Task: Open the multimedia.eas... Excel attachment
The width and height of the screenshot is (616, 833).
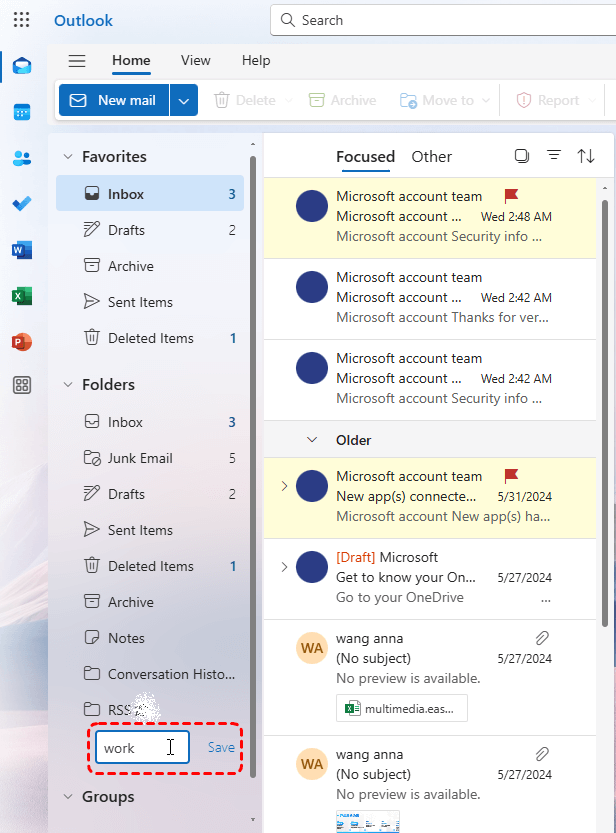Action: coord(401,708)
